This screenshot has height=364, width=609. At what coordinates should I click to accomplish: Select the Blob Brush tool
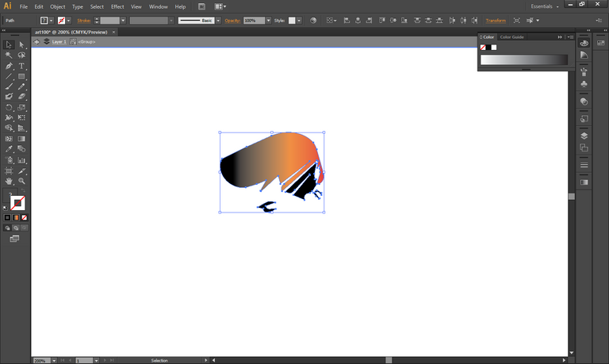tap(9, 97)
